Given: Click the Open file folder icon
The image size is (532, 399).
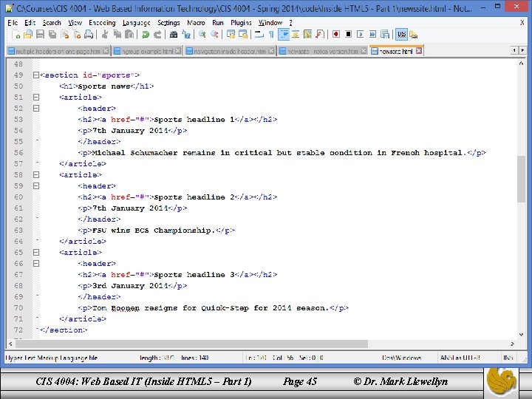Looking at the screenshot, I should click(28, 34).
